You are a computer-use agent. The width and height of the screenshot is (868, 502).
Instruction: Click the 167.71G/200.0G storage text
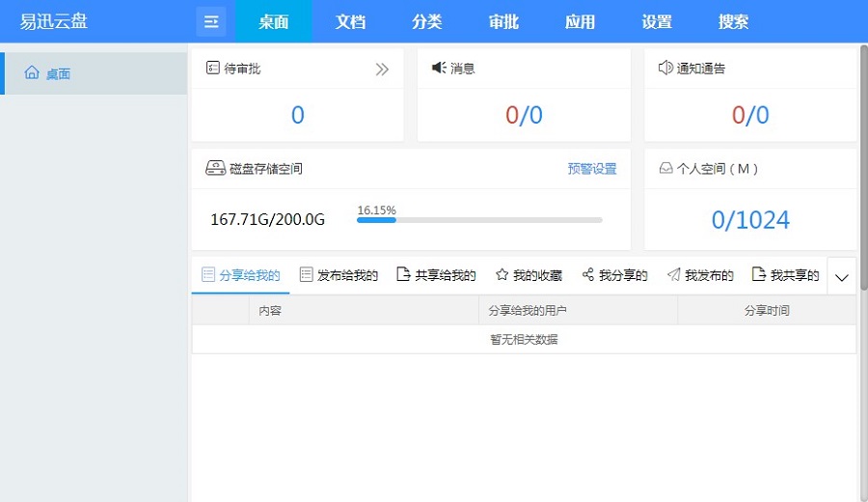[267, 219]
